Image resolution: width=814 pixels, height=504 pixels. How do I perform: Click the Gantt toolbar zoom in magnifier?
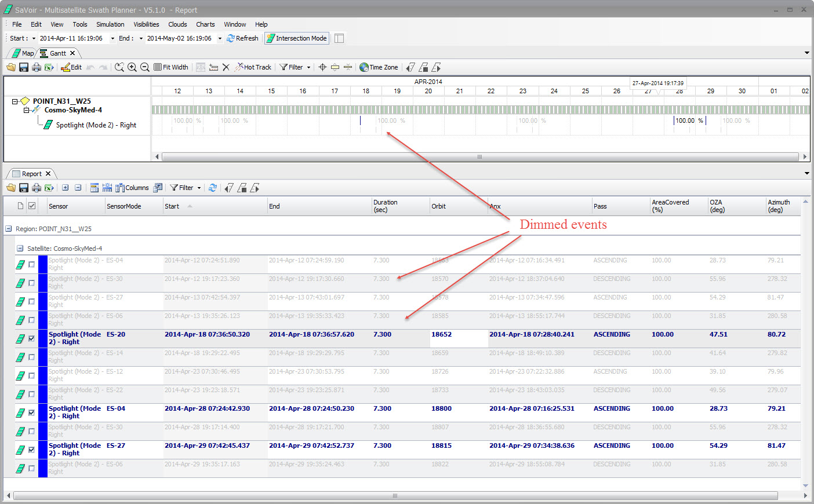132,67
